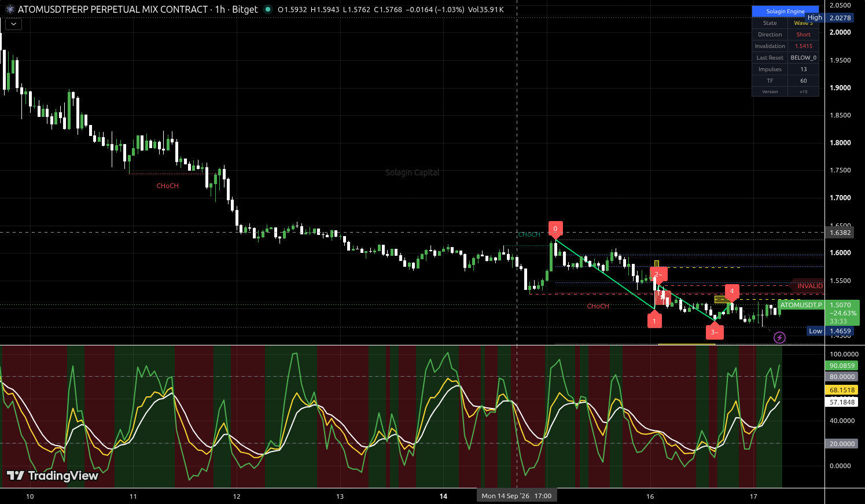Click the oscillator value 90.0859 label
The width and height of the screenshot is (865, 504).
coord(842,366)
